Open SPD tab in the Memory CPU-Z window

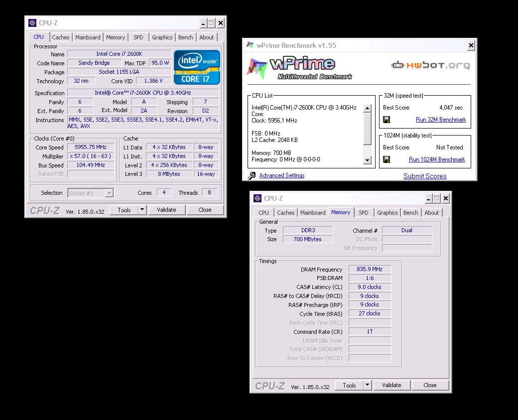pos(364,213)
